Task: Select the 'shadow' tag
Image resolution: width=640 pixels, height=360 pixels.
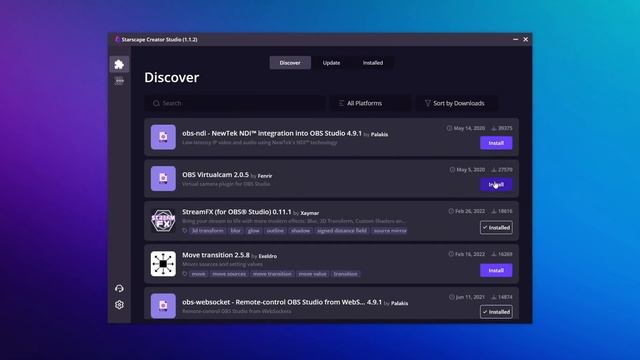Action: [x=300, y=231]
